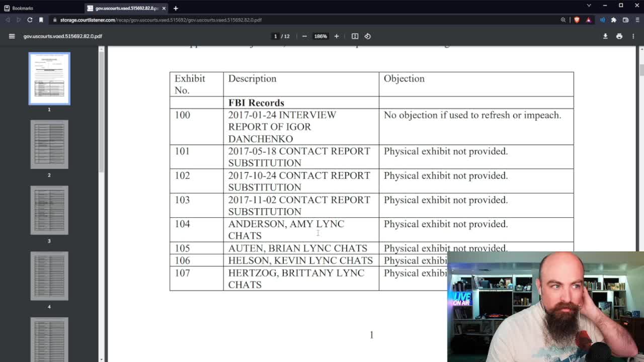Click the PDF filename title text
The image size is (644, 362).
pyautogui.click(x=63, y=36)
